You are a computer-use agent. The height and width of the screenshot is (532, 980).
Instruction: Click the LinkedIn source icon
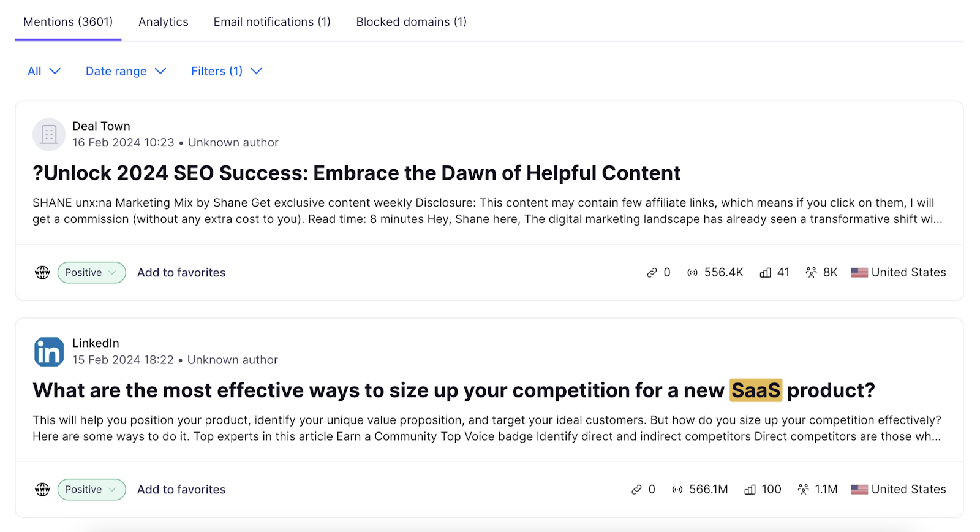pos(48,351)
